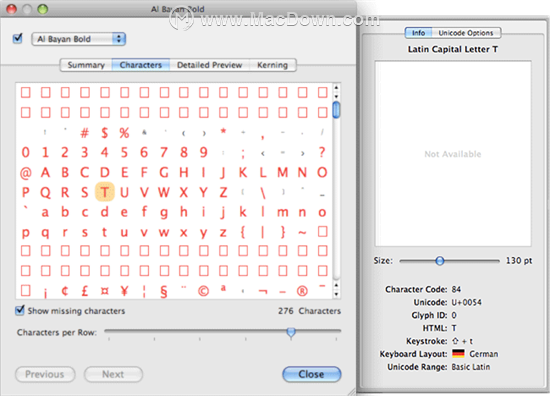Screen dimensions: 550x396
Task: Select the hash # glyph in the grid
Action: click(x=85, y=133)
